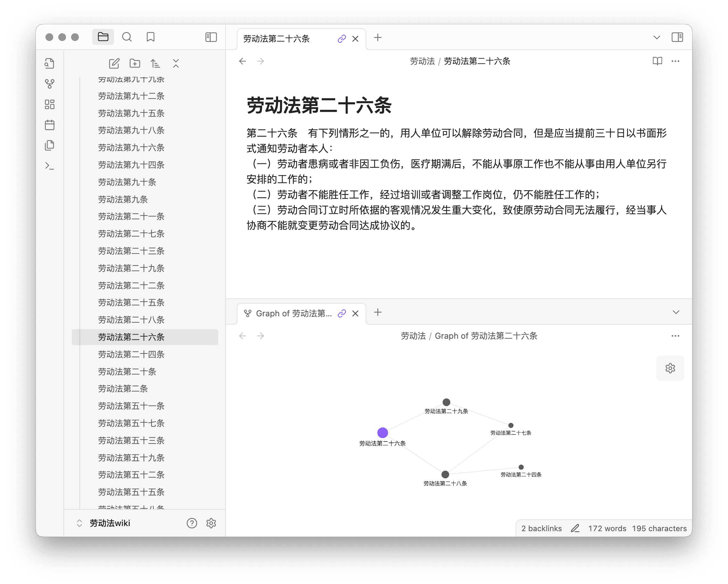Add new tab in graph pane
This screenshot has width=728, height=584.
[x=378, y=312]
